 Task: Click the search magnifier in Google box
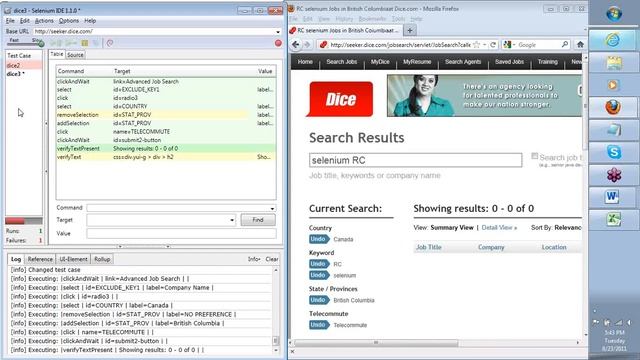(x=565, y=44)
